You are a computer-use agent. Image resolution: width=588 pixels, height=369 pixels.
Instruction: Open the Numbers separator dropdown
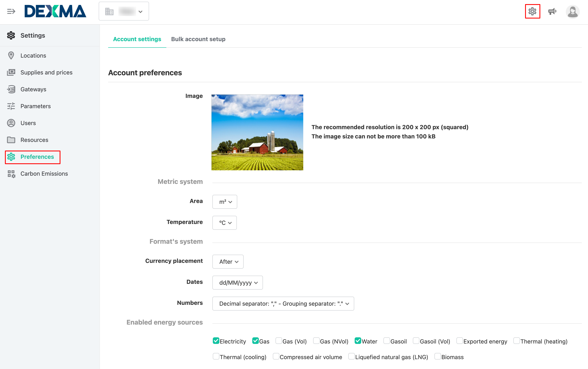(283, 304)
